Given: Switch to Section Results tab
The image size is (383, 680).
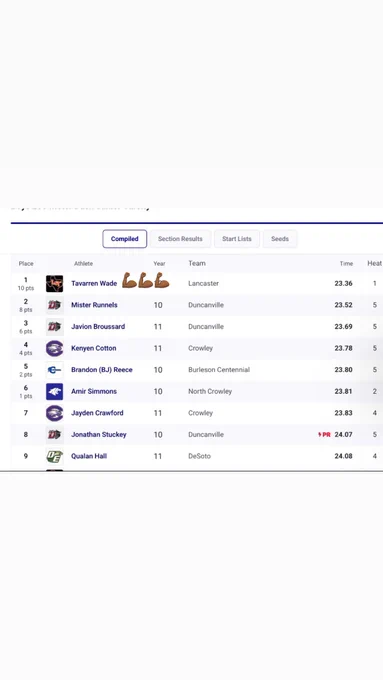Looking at the screenshot, I should coord(180,239).
